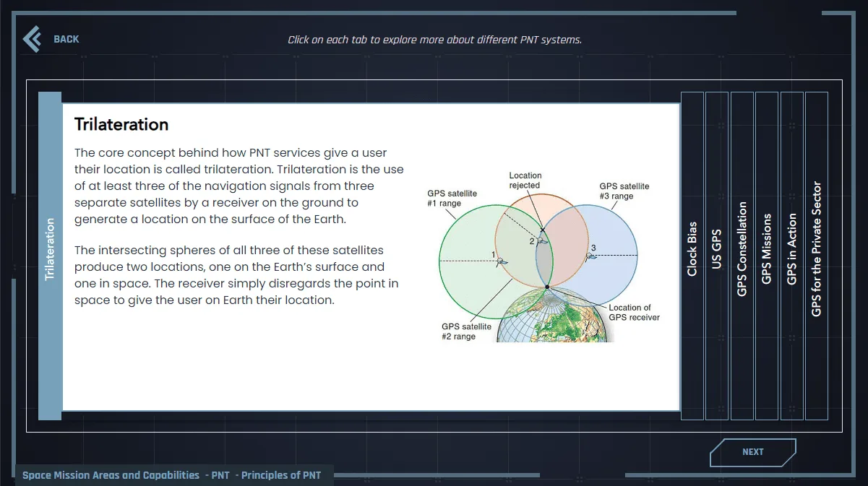Click satellite 3 icon in the diagram

tap(589, 256)
